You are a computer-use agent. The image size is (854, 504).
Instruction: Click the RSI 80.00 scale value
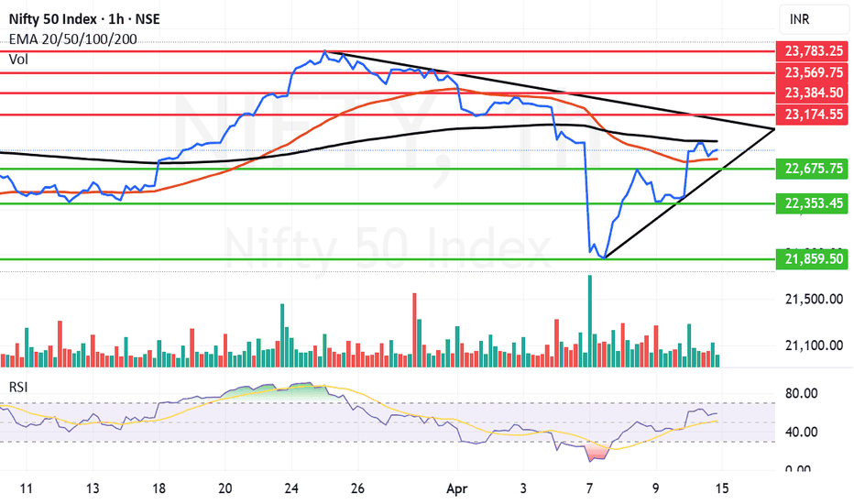[802, 393]
